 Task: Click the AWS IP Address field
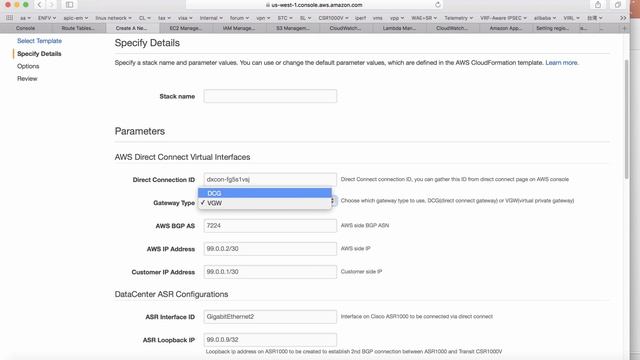tap(270, 249)
